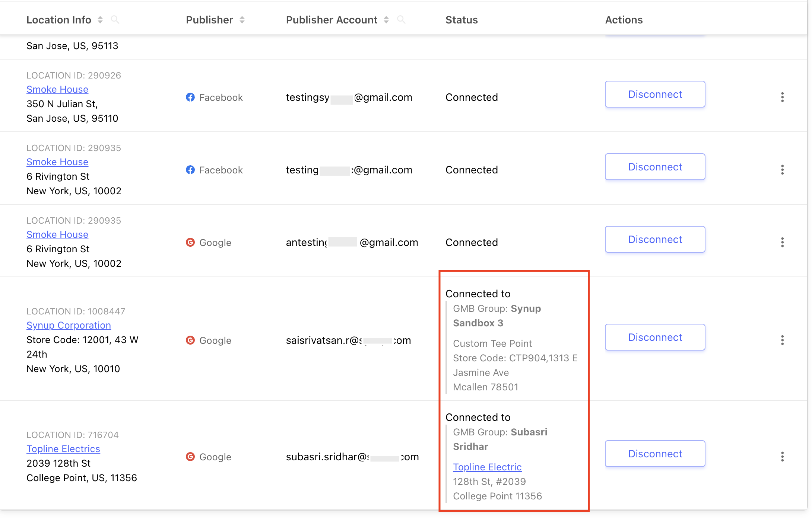Click the Mcallen 78501 address text
Image resolution: width=812 pixels, height=518 pixels.
click(486, 387)
